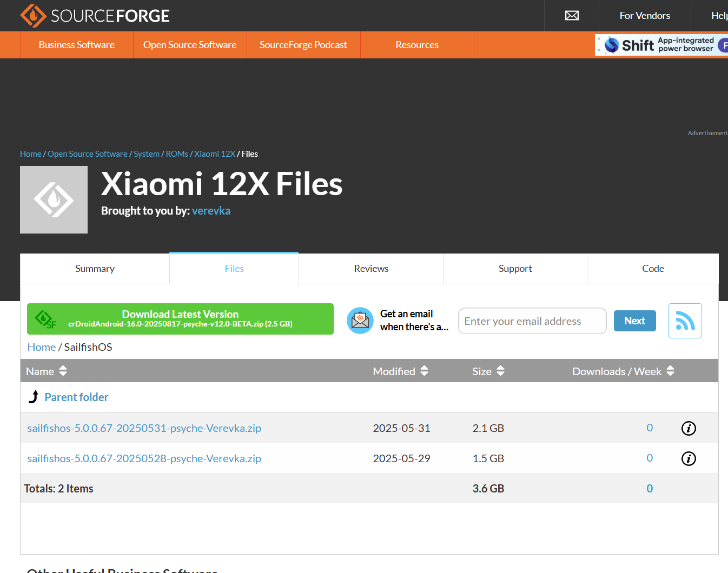Click weekly downloads count for 20250528 file

650,458
